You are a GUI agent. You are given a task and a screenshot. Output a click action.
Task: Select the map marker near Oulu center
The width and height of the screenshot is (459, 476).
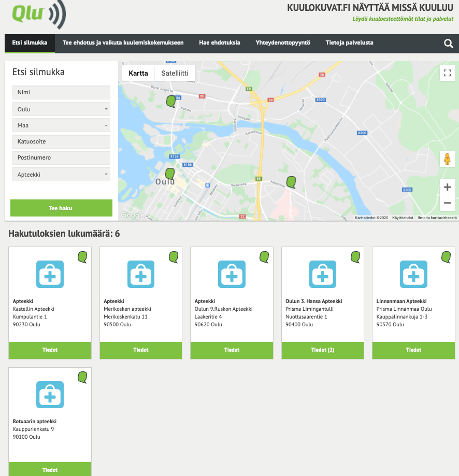point(169,174)
